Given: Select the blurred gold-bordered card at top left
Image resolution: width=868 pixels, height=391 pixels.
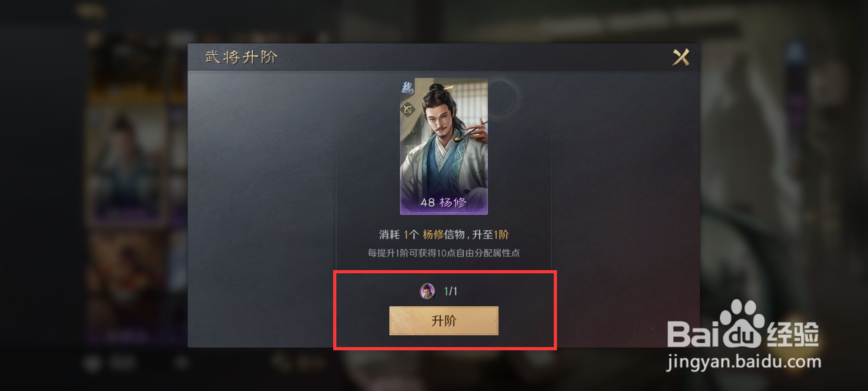Looking at the screenshot, I should pos(127,68).
